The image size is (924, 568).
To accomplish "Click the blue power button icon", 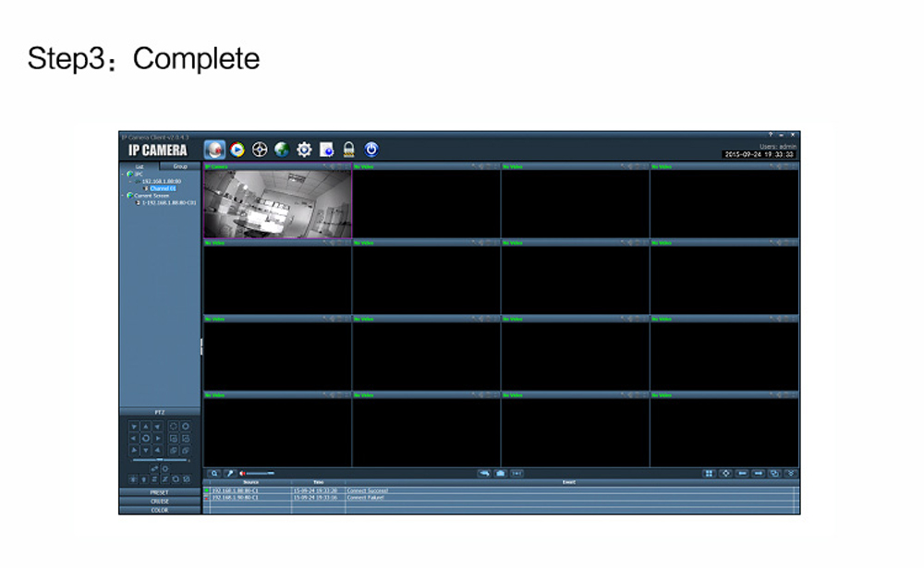I will (371, 149).
